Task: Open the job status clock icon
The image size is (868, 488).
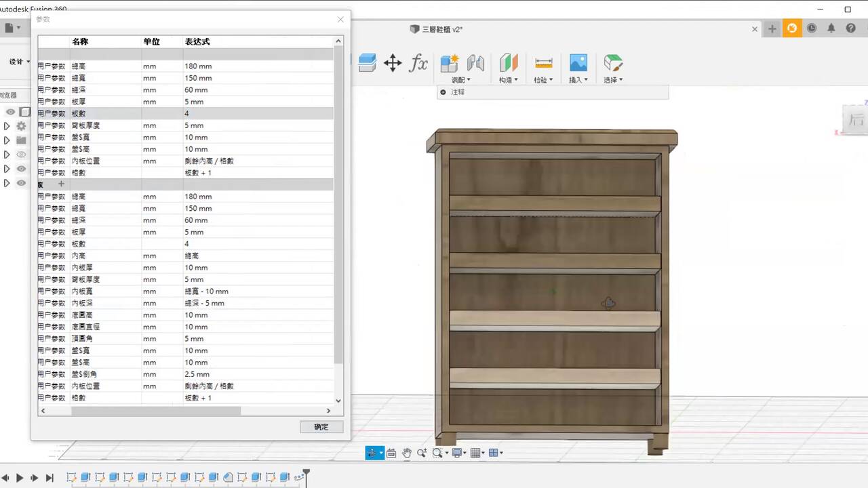Action: (x=812, y=28)
